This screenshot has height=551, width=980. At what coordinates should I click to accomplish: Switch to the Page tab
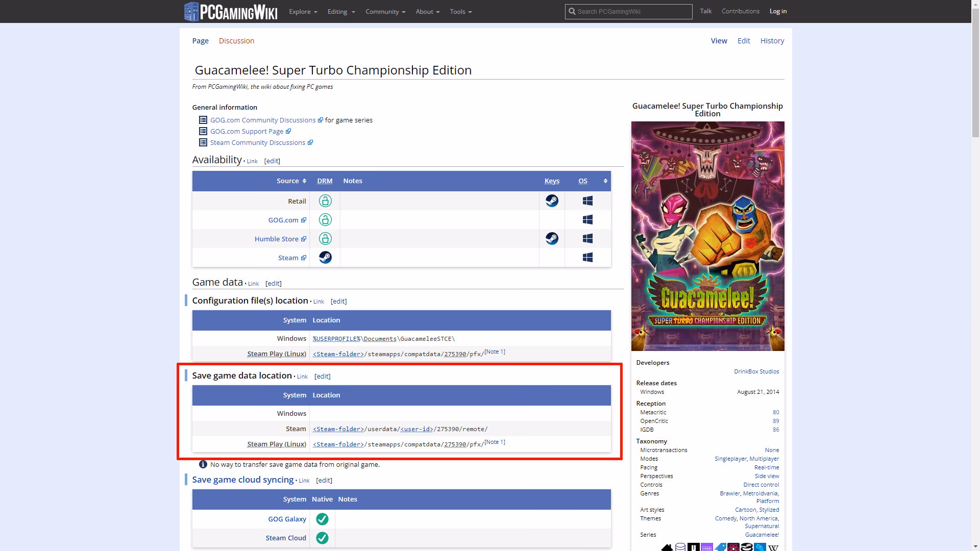pos(200,41)
